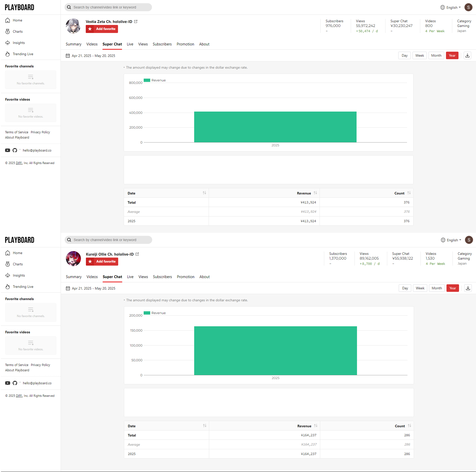Switch Vestia Zeta chart to Month view
Screen dimensions: 476x472
[x=436, y=55]
